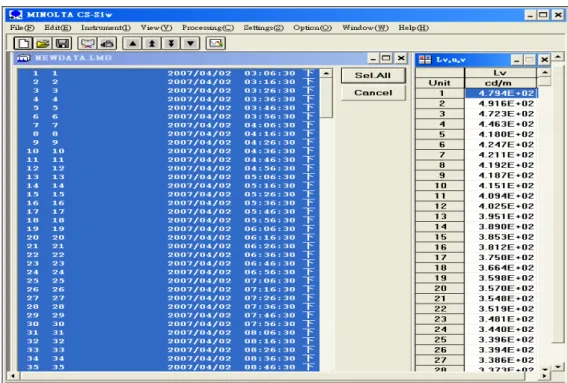
Task: Click the double down arrow toolbar button
Action: pyautogui.click(x=171, y=43)
